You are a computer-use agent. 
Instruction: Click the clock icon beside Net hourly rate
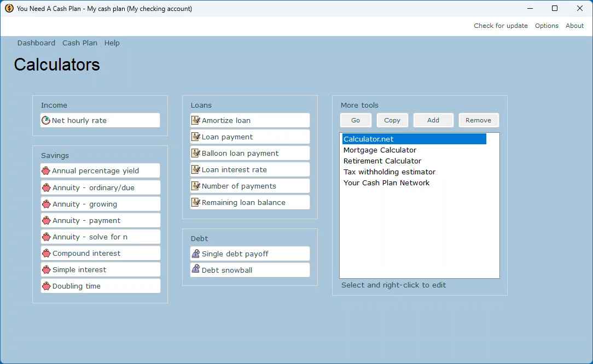coord(46,120)
